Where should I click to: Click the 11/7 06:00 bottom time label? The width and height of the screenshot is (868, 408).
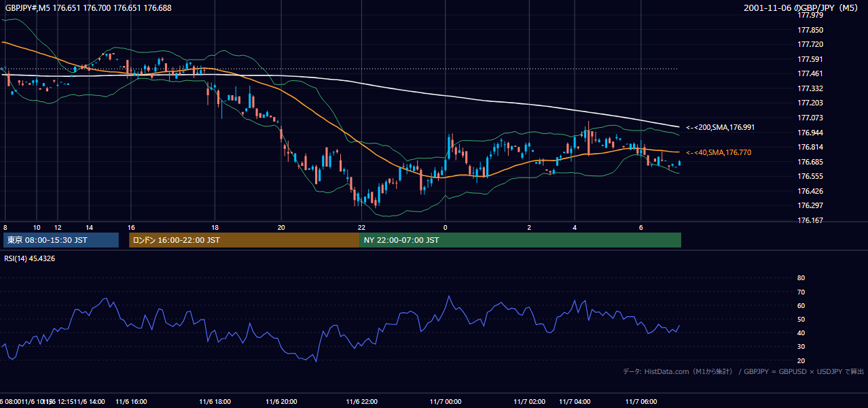point(641,402)
